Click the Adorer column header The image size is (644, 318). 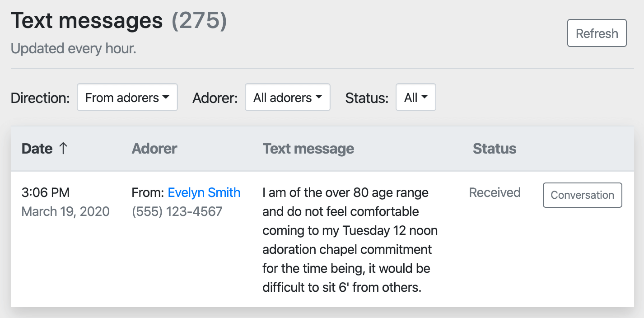click(154, 149)
